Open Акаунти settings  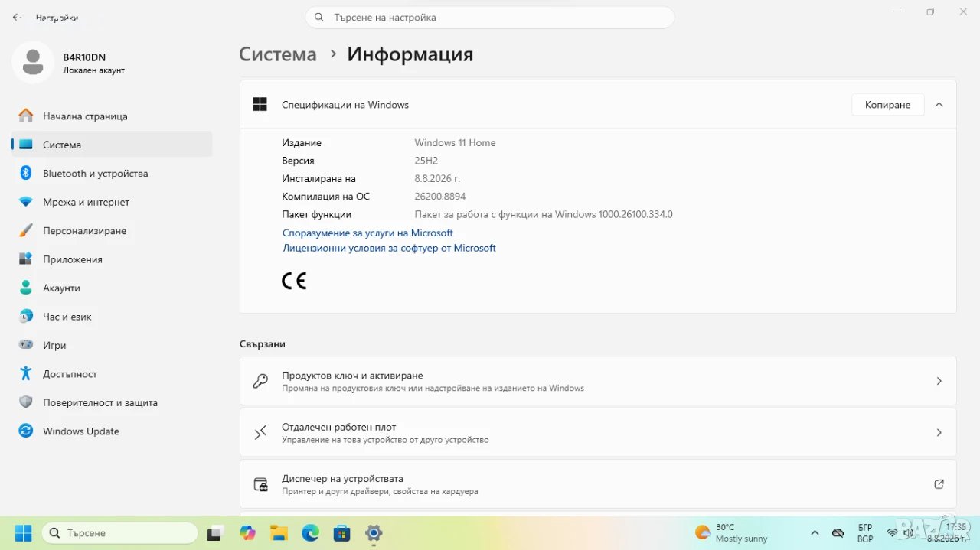tap(112, 288)
